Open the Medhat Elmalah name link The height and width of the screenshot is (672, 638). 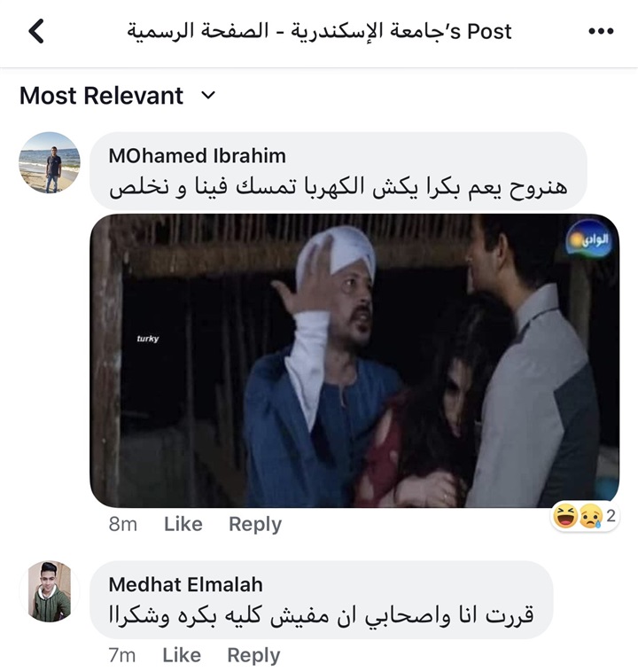tap(185, 585)
